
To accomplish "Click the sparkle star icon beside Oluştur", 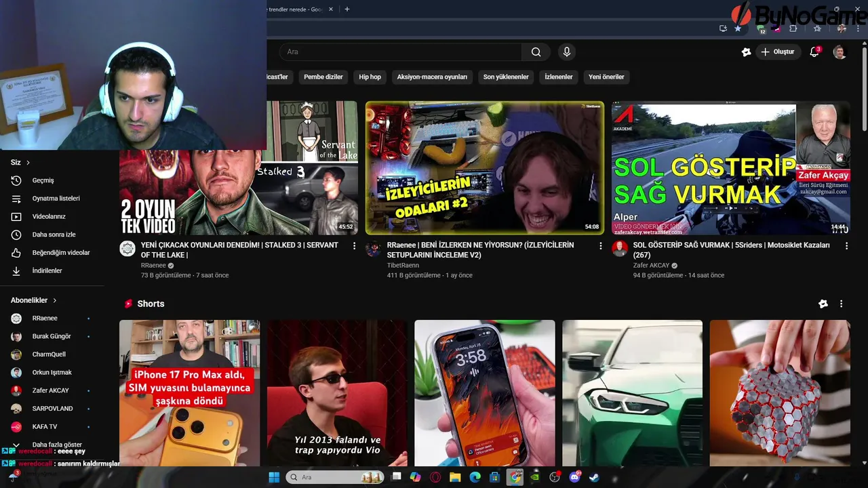I will coord(746,52).
